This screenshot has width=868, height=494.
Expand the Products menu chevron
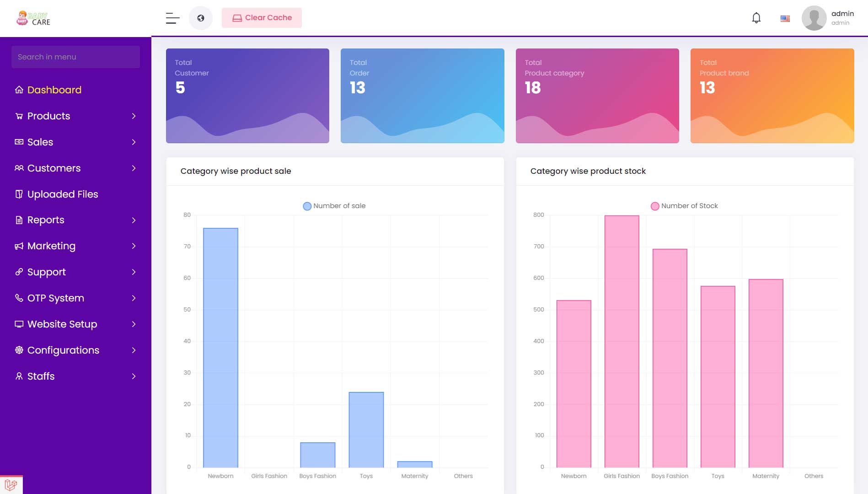pyautogui.click(x=134, y=116)
